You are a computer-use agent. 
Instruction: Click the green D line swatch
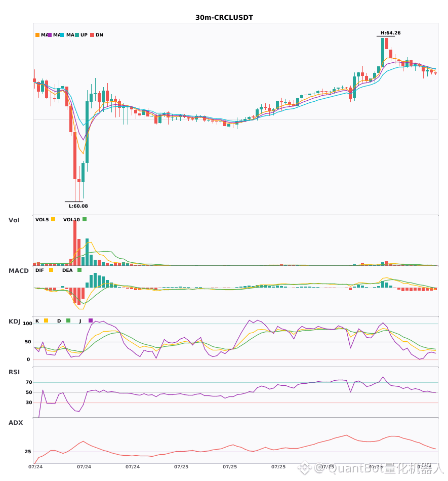click(68, 320)
